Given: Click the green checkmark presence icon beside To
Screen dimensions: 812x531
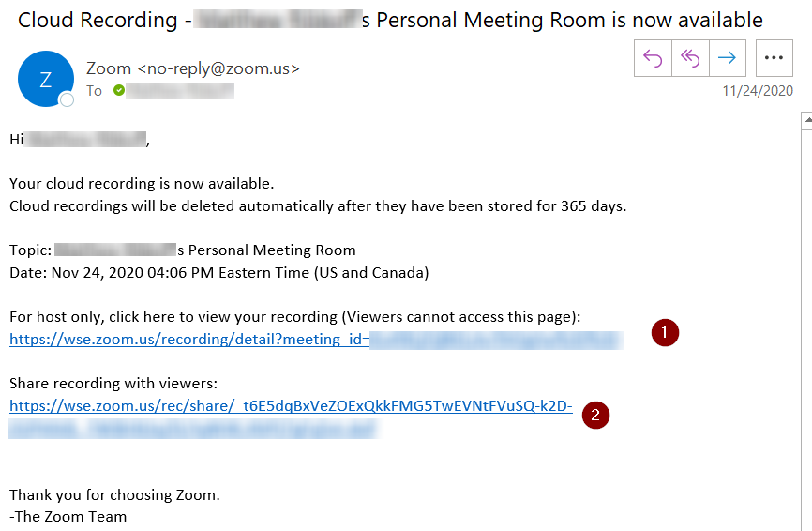Looking at the screenshot, I should click(x=119, y=90).
